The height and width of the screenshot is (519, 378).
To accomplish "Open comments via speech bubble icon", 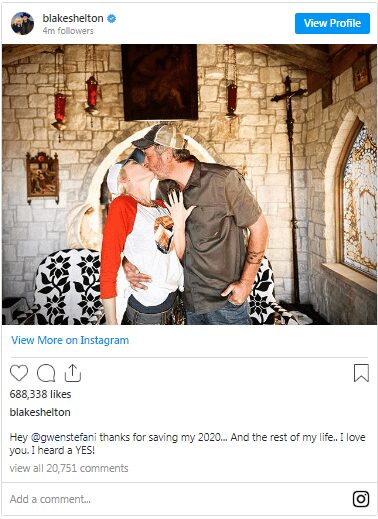I will point(46,373).
